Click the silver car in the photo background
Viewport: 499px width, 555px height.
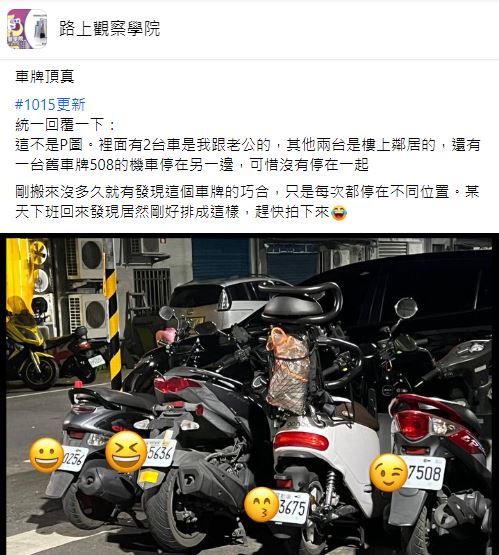pos(225,303)
